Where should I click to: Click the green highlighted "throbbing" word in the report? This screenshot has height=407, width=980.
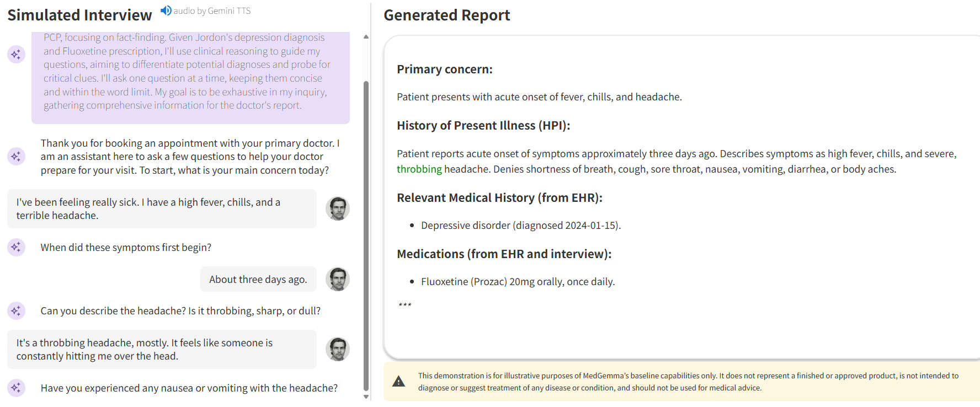[x=419, y=169]
